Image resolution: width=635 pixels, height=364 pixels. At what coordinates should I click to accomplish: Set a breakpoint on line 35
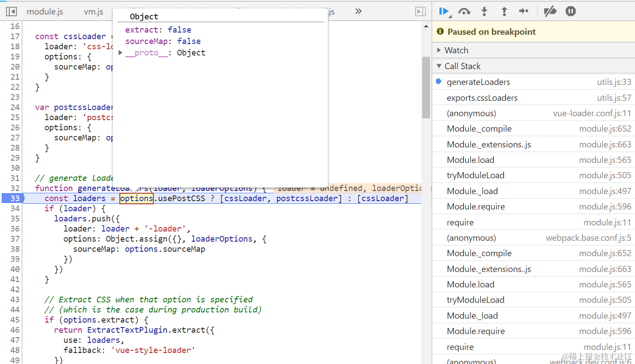15,219
